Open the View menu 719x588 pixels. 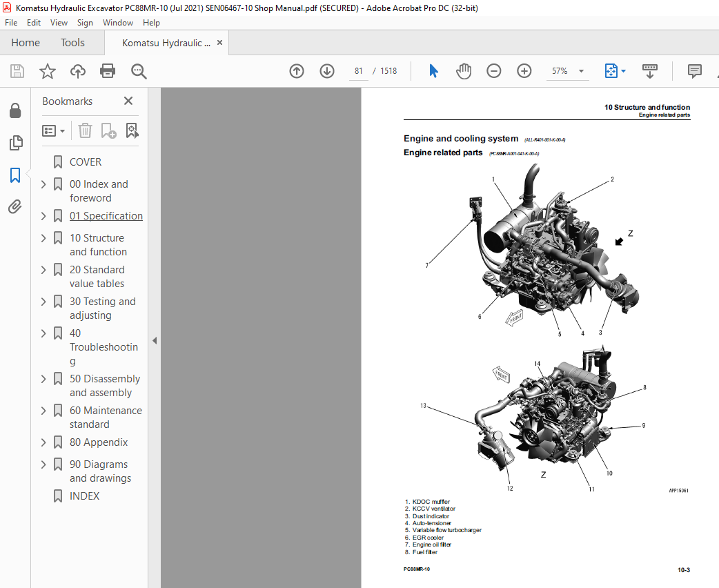(x=59, y=23)
